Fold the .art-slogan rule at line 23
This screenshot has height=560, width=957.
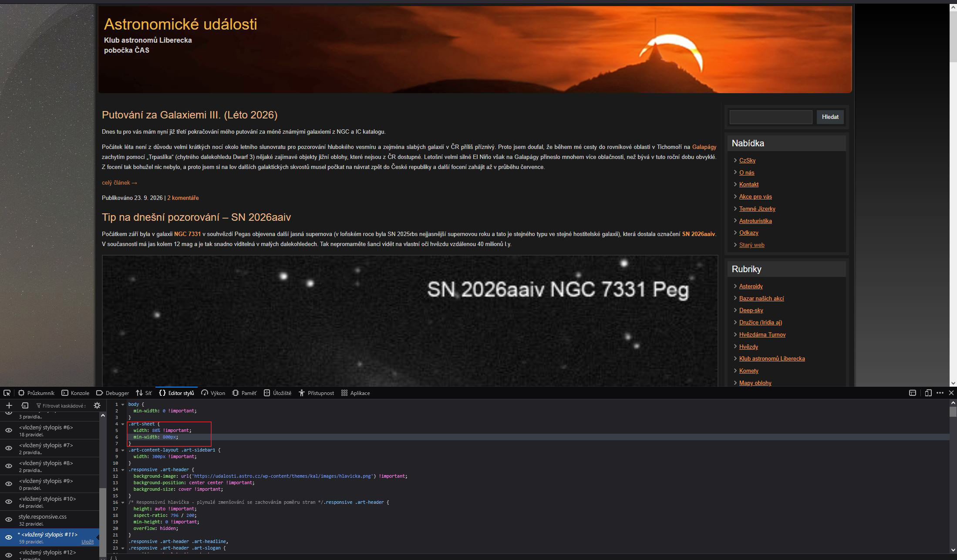point(123,548)
